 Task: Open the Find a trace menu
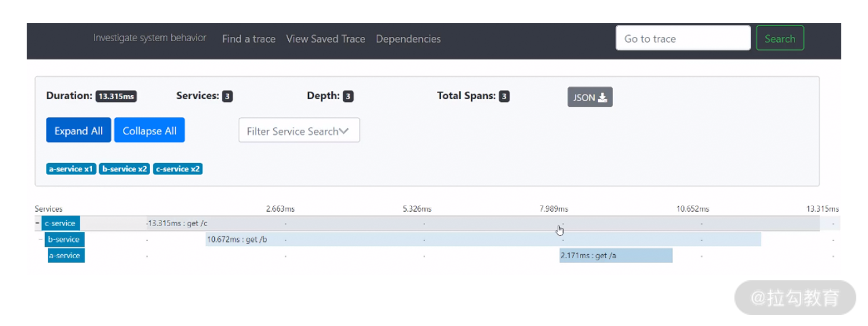pyautogui.click(x=249, y=39)
